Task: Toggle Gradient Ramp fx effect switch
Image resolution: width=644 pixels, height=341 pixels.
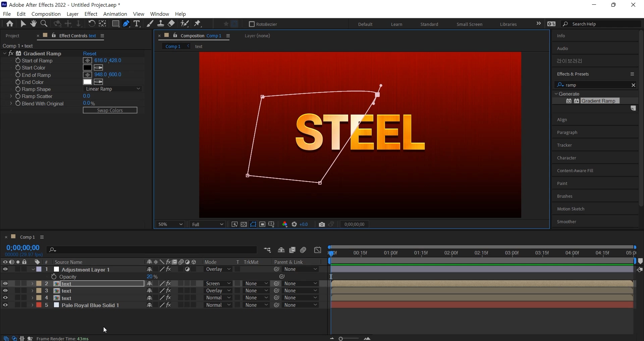Action: click(x=11, y=54)
